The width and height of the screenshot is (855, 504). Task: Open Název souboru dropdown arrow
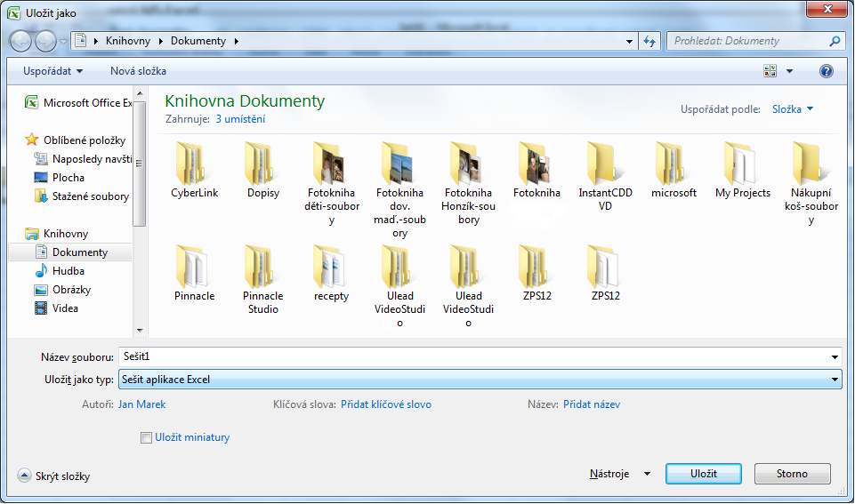(x=835, y=356)
